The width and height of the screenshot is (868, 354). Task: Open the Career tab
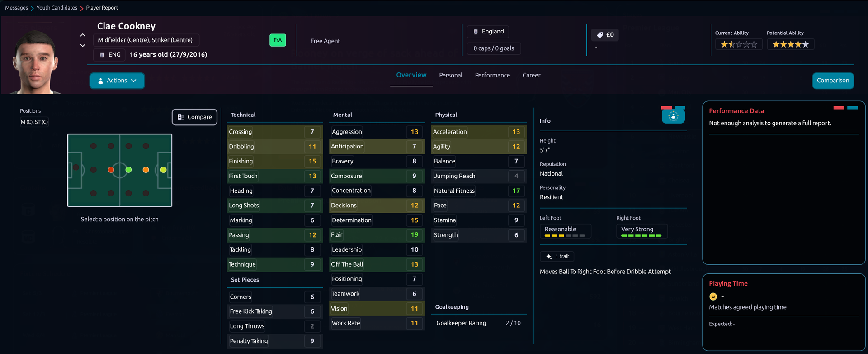click(x=531, y=75)
